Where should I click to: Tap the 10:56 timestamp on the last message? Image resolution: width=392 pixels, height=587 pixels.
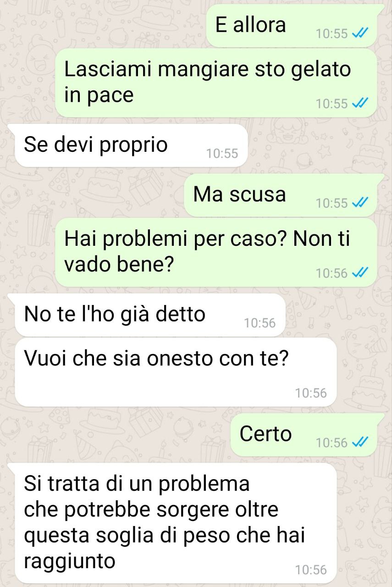click(x=311, y=570)
